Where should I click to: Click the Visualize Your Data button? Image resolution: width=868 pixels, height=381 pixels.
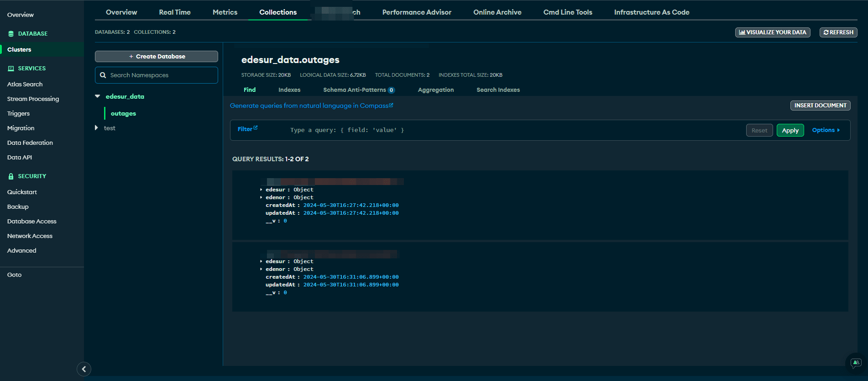click(773, 32)
